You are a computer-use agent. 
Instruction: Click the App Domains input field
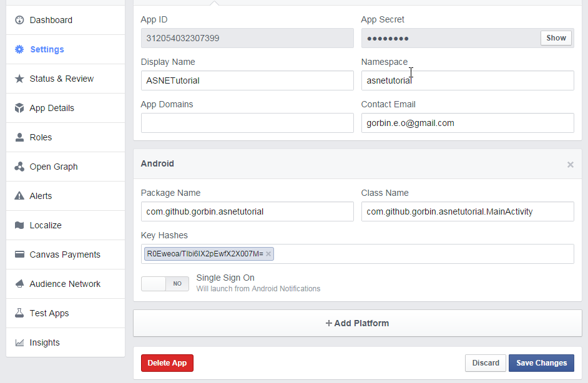coord(247,123)
